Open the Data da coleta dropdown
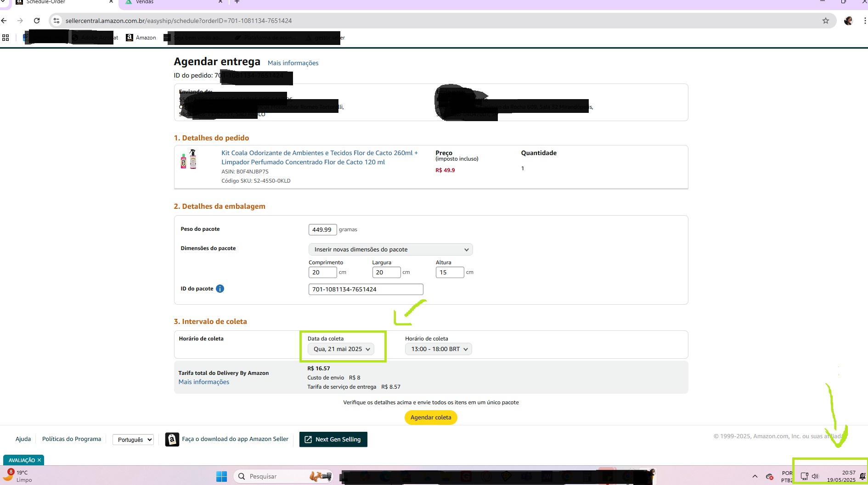This screenshot has width=868, height=485. [x=341, y=349]
